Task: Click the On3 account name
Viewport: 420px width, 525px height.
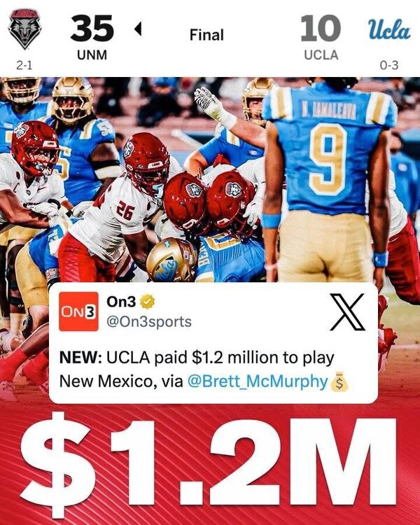Action: (121, 302)
